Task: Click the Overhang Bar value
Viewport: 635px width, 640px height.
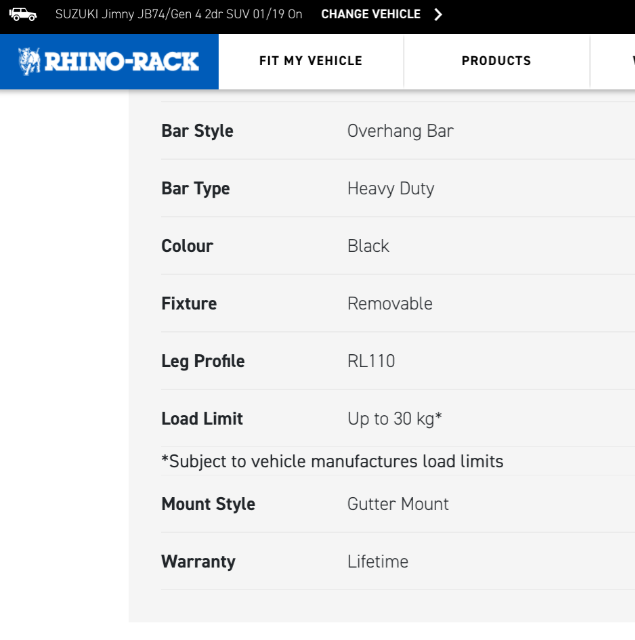Action: 400,131
